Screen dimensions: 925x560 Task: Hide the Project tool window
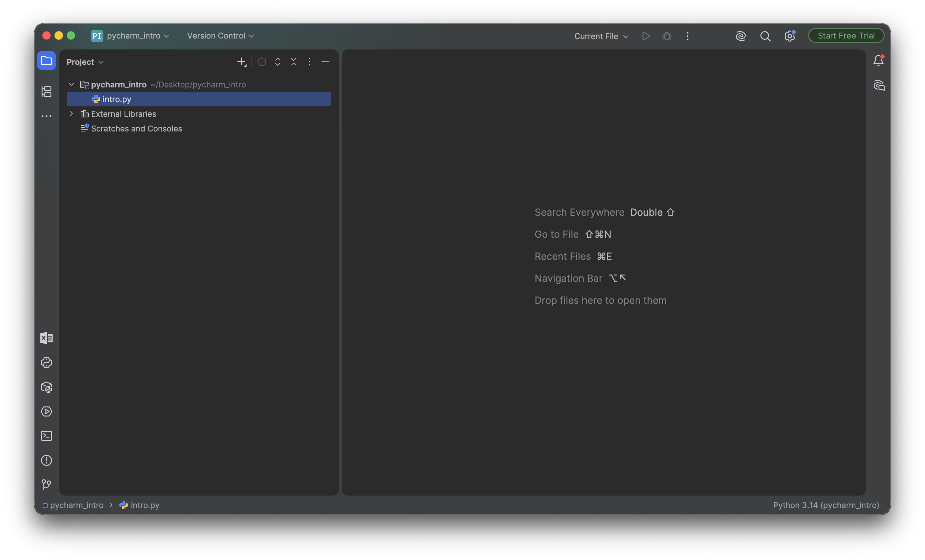click(325, 62)
